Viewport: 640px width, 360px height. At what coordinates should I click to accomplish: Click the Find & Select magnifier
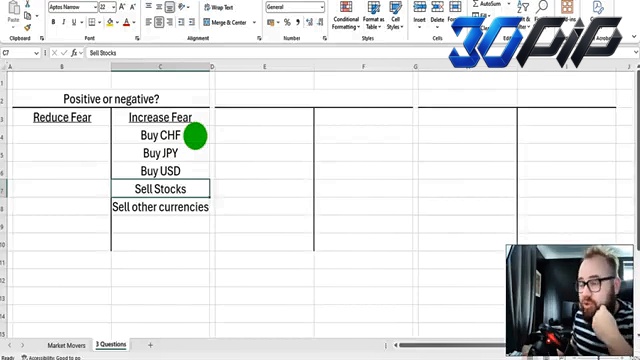542,7
